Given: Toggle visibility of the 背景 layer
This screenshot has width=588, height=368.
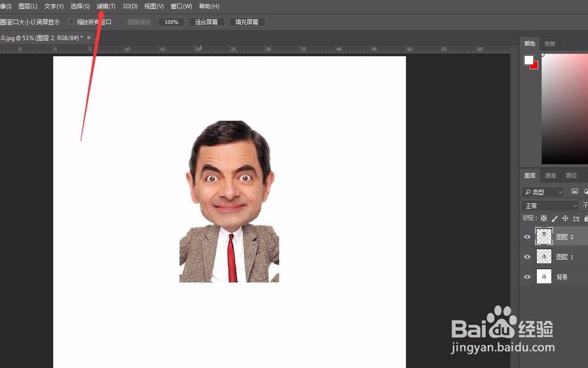Looking at the screenshot, I should [x=527, y=277].
